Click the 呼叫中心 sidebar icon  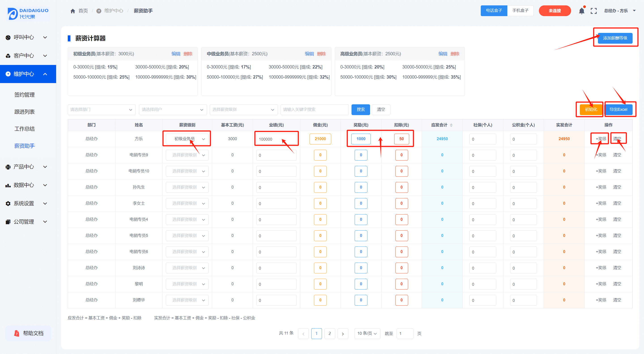pyautogui.click(x=8, y=38)
